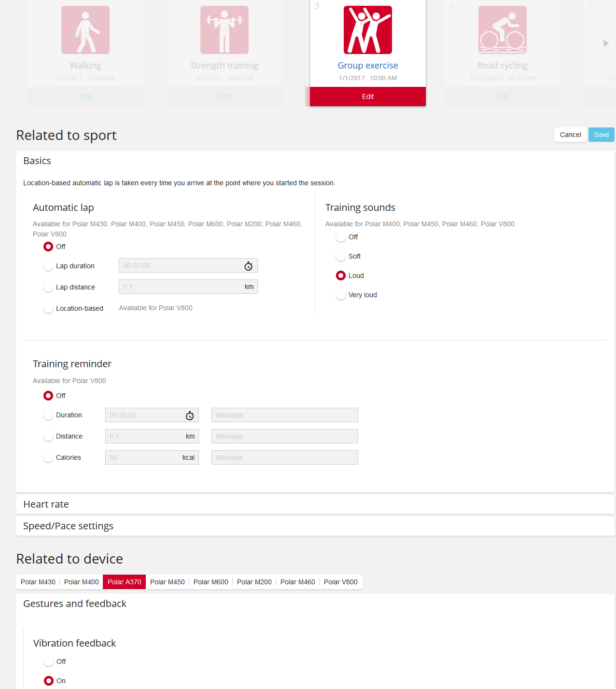Viewport: 616px width, 689px height.
Task: Expand Speed/Pace settings section
Action: point(315,526)
